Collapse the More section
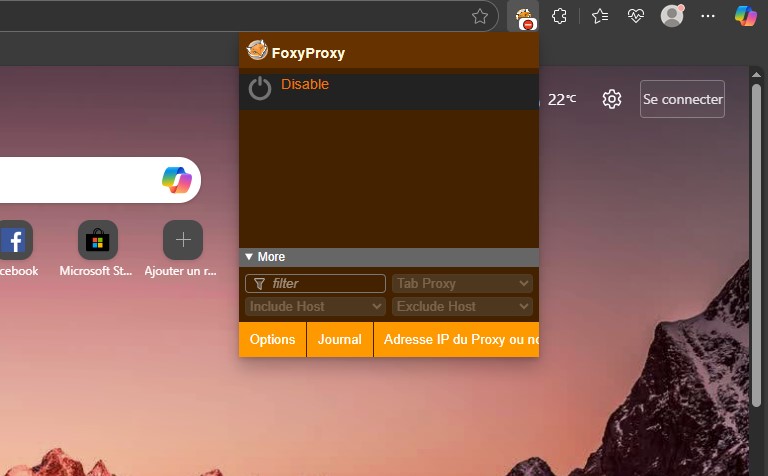The width and height of the screenshot is (768, 476). 389,257
